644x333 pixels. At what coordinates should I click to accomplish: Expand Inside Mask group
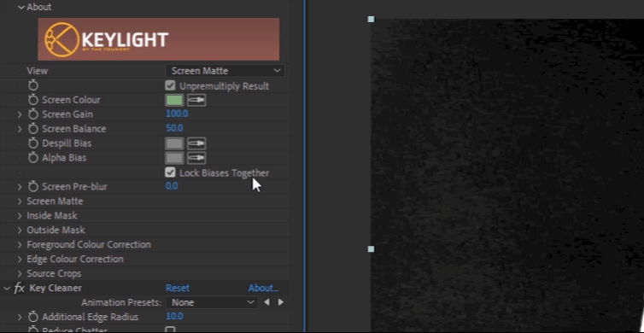(x=20, y=215)
